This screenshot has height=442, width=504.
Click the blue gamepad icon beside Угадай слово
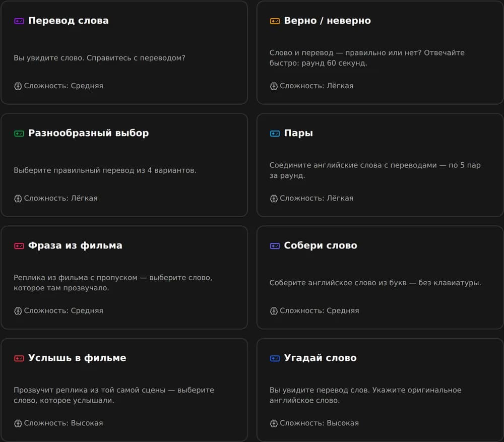(275, 358)
